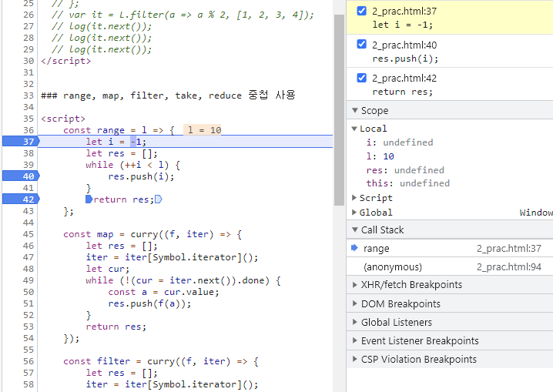Click line number 46 in the gutter
The image size is (553, 392).
click(x=28, y=246)
